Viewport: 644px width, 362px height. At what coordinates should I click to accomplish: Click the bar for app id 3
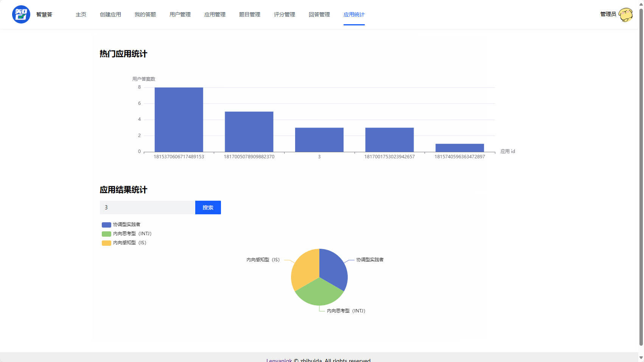pyautogui.click(x=319, y=140)
